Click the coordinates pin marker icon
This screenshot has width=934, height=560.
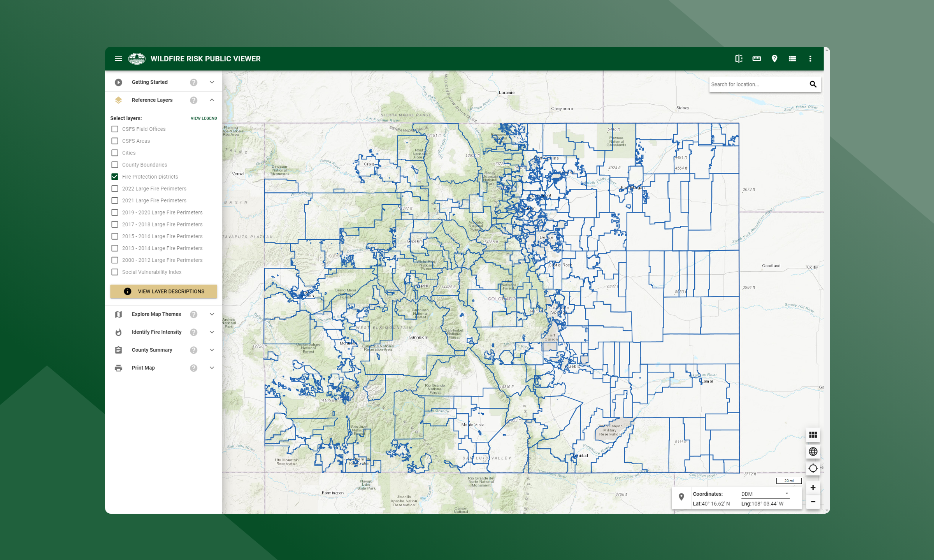coord(681,497)
